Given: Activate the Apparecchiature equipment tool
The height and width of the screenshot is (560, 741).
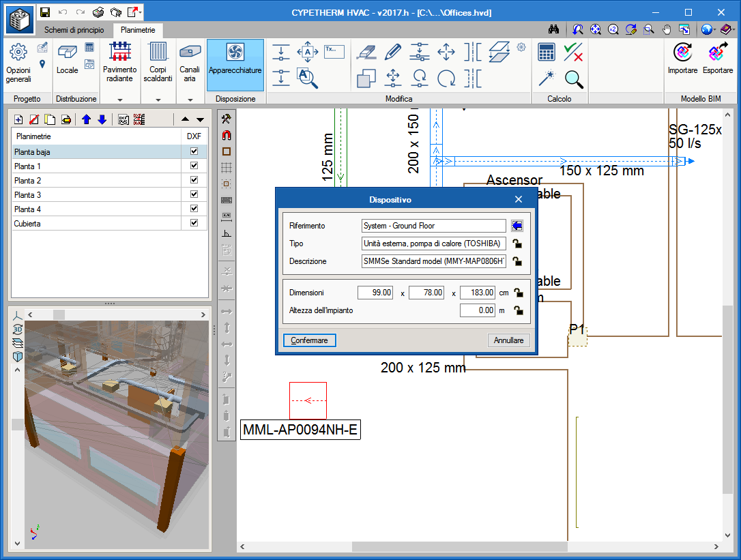Looking at the screenshot, I should 235,65.
